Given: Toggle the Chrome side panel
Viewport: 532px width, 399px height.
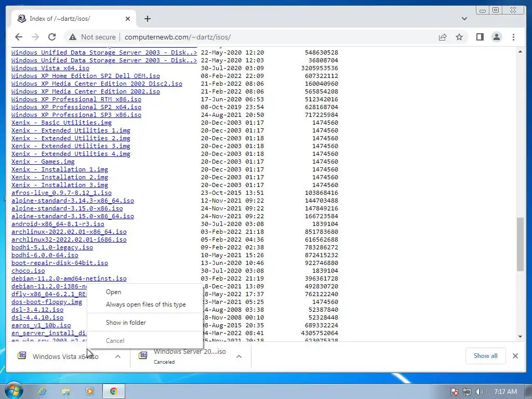Looking at the screenshot, I should point(480,37).
